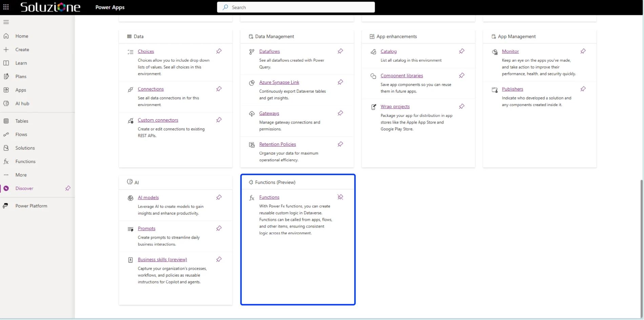Open the Dataflows link
644x320 pixels.
(269, 51)
